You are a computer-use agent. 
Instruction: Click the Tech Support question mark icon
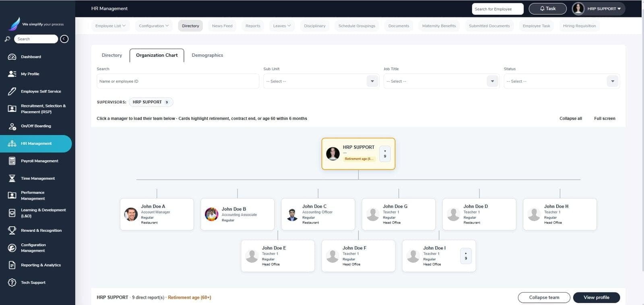[12, 282]
